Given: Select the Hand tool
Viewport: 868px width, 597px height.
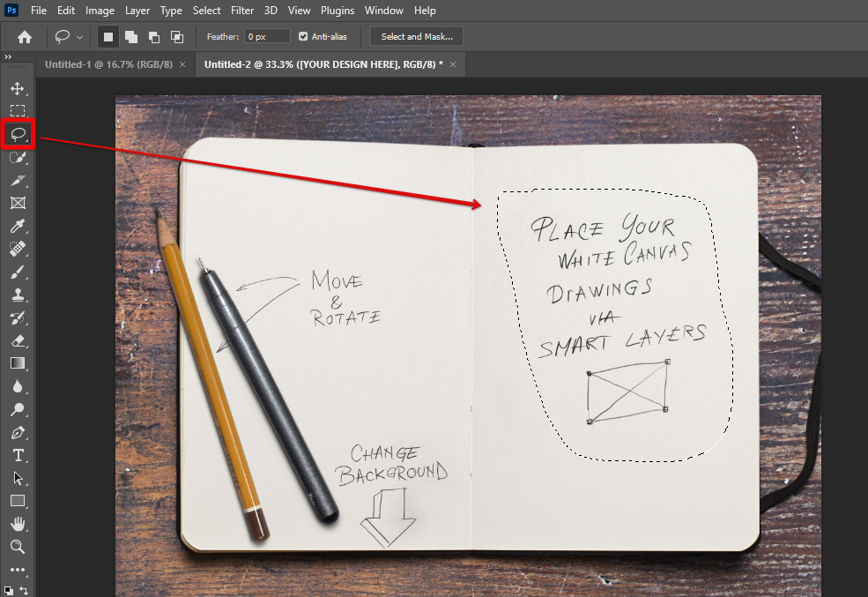Looking at the screenshot, I should pyautogui.click(x=17, y=524).
